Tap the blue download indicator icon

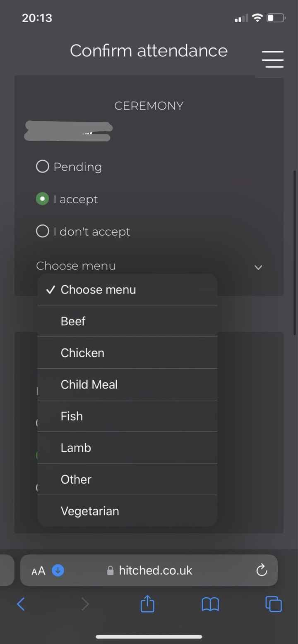click(x=58, y=570)
